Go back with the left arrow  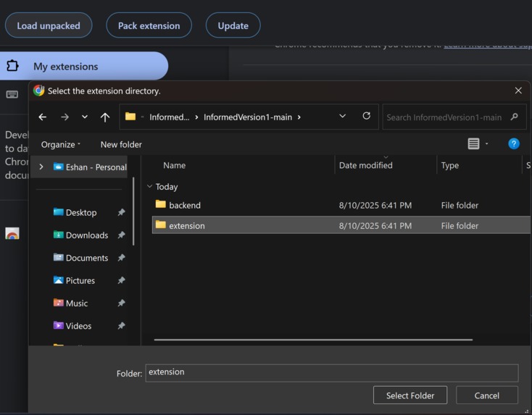[43, 117]
